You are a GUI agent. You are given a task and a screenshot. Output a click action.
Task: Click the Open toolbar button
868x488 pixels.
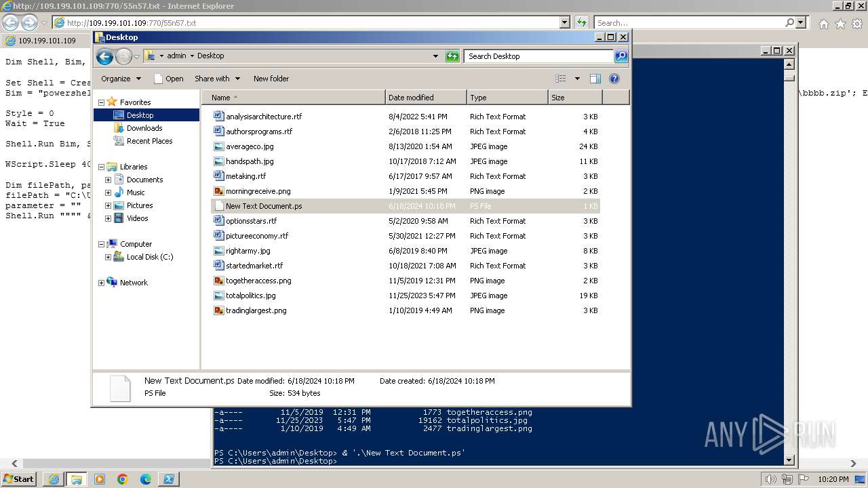coord(169,79)
